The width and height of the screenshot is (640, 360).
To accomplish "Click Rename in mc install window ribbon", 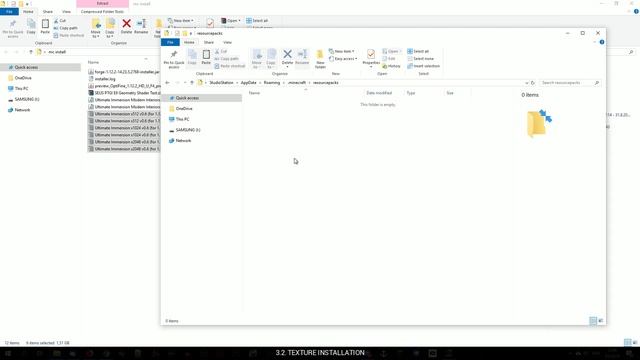I will [x=141, y=26].
